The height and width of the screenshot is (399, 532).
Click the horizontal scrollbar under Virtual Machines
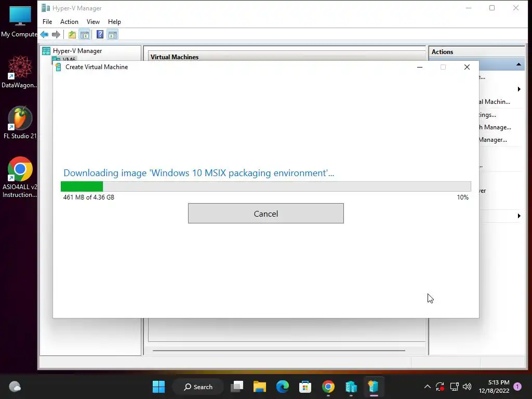click(x=278, y=351)
